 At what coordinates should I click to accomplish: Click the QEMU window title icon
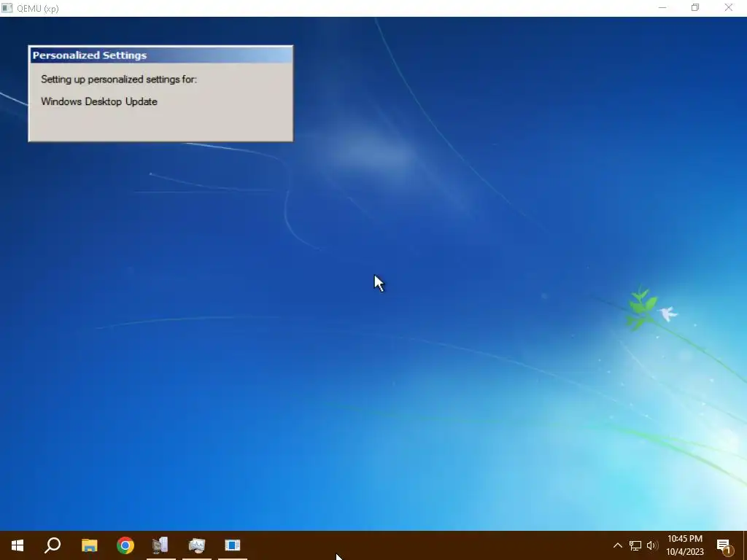(x=7, y=8)
